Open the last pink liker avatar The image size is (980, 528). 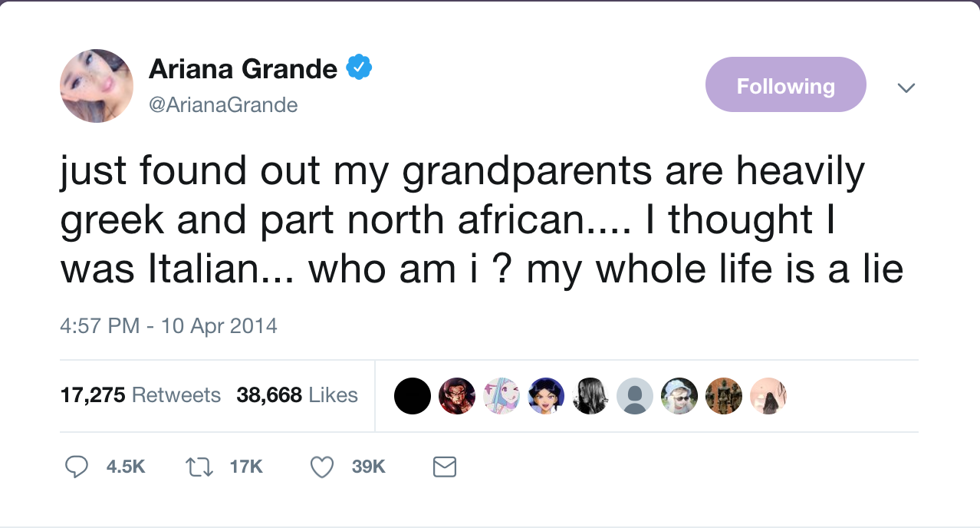tap(768, 396)
